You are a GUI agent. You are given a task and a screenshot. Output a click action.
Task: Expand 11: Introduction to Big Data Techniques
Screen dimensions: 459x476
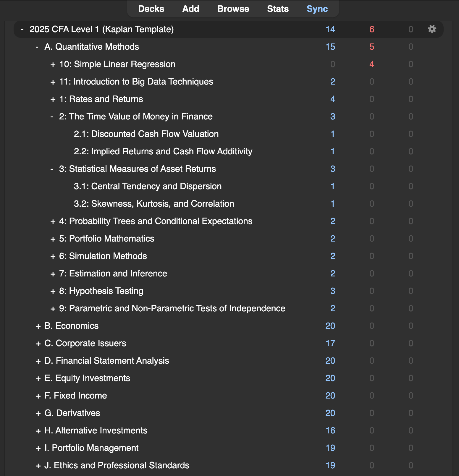[53, 82]
